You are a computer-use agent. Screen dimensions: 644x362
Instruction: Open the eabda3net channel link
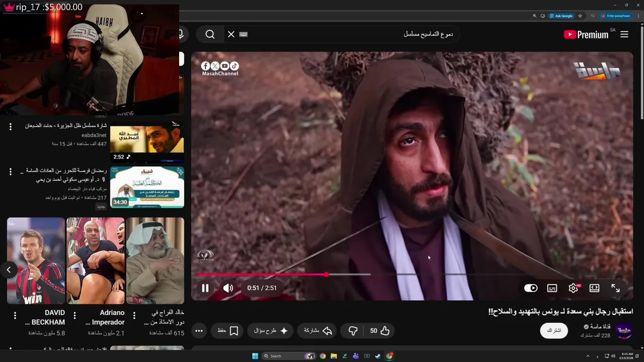click(94, 135)
